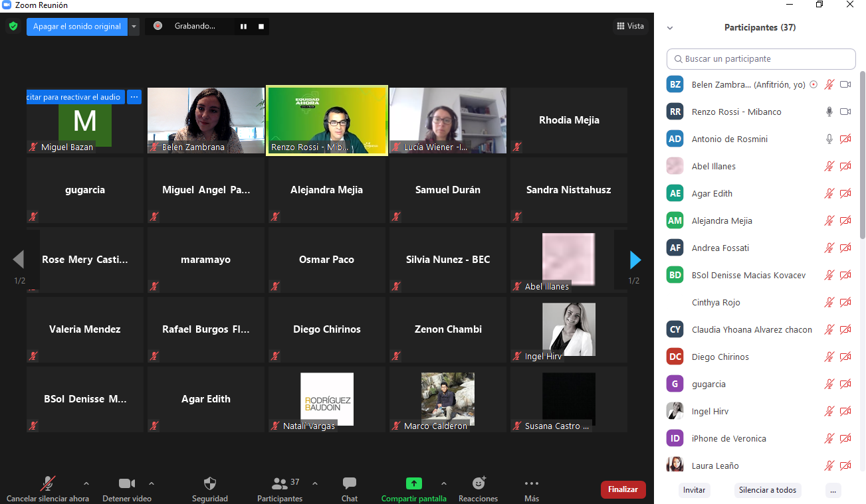This screenshot has width=866, height=504.
Task: Open the Chat panel
Action: tap(349, 489)
